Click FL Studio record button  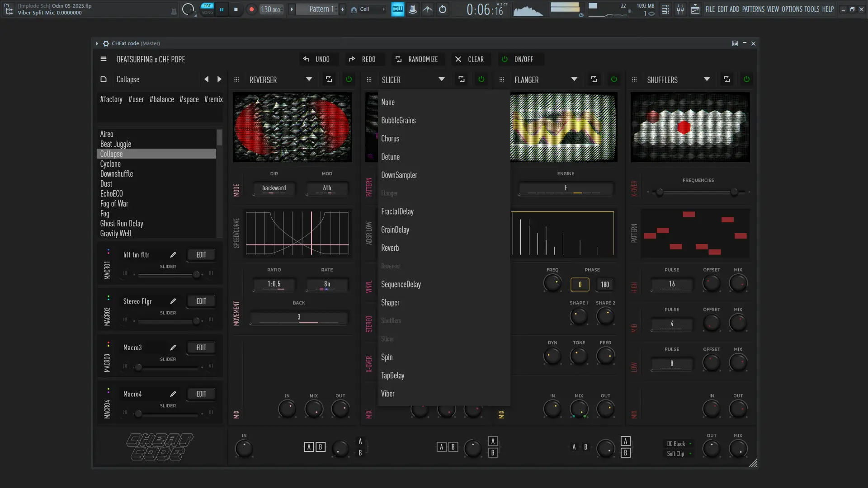coord(251,9)
